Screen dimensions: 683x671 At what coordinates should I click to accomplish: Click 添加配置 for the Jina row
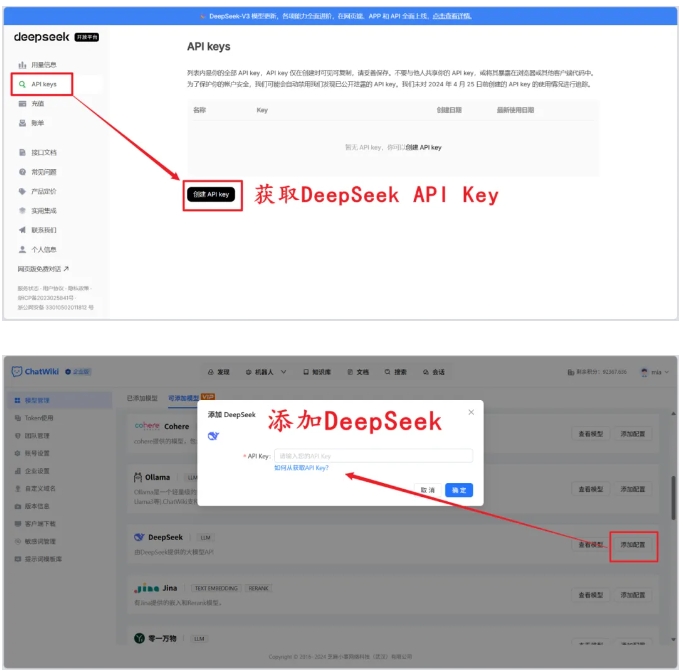632,595
